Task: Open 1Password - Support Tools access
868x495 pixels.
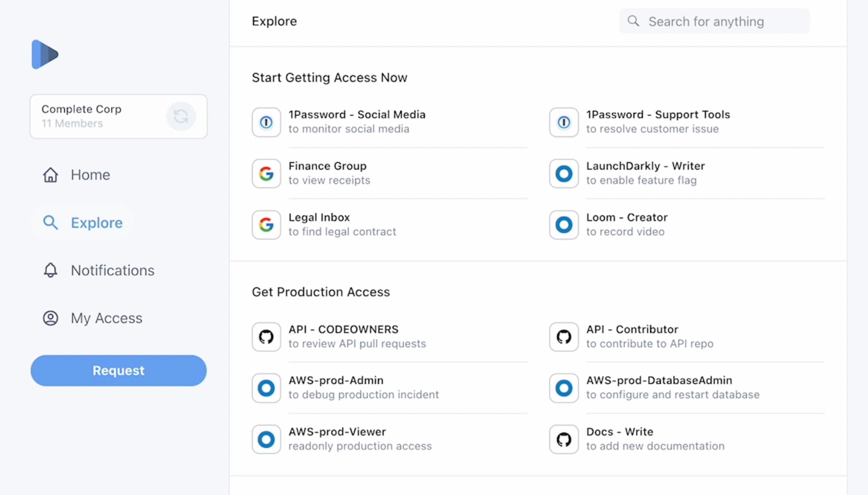Action: click(x=687, y=122)
